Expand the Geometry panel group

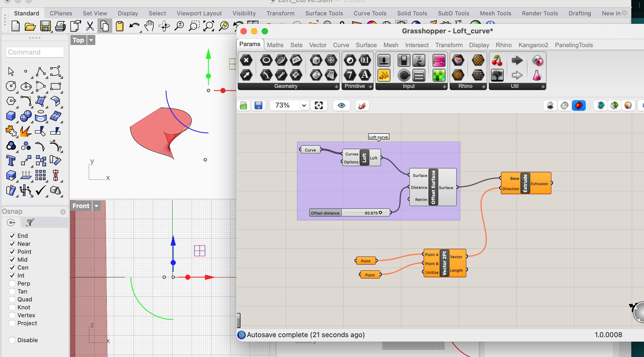[x=336, y=86]
